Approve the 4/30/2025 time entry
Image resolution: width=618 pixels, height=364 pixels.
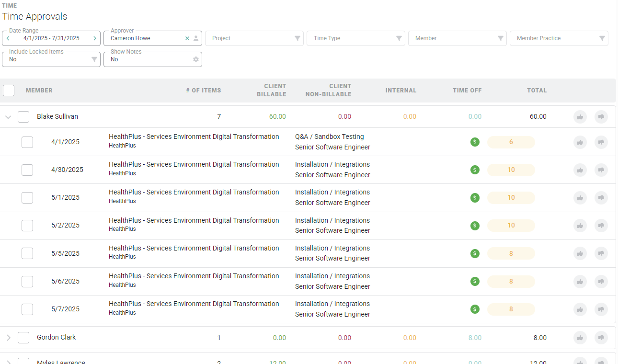(580, 170)
